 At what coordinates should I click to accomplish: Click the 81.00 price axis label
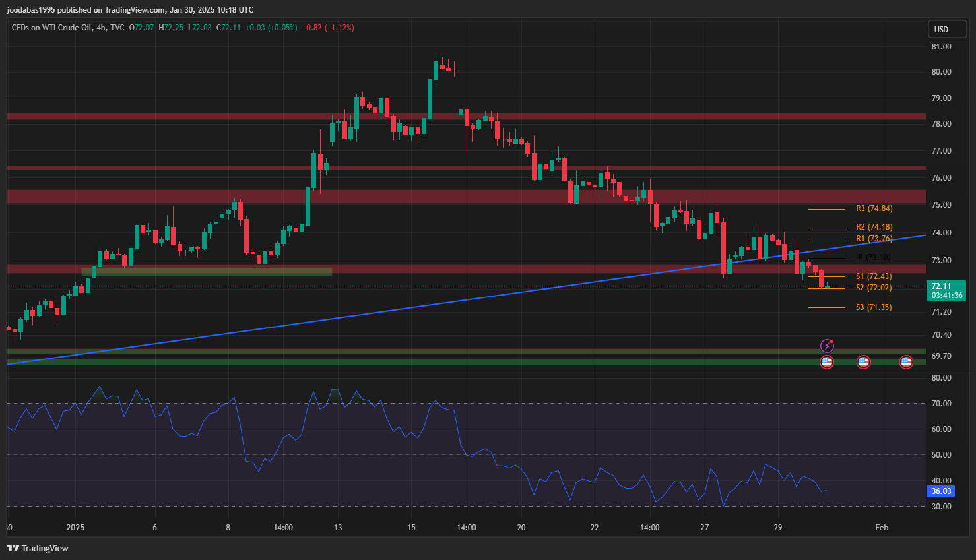941,47
